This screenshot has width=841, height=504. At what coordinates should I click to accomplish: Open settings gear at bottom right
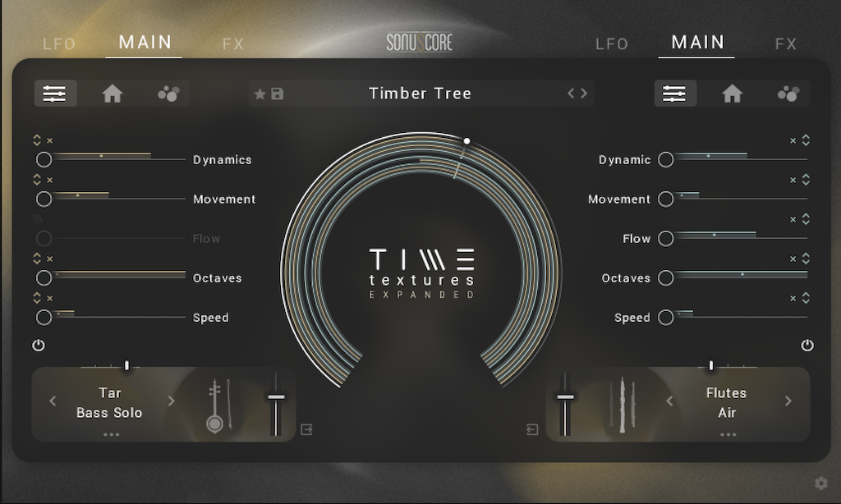[821, 483]
